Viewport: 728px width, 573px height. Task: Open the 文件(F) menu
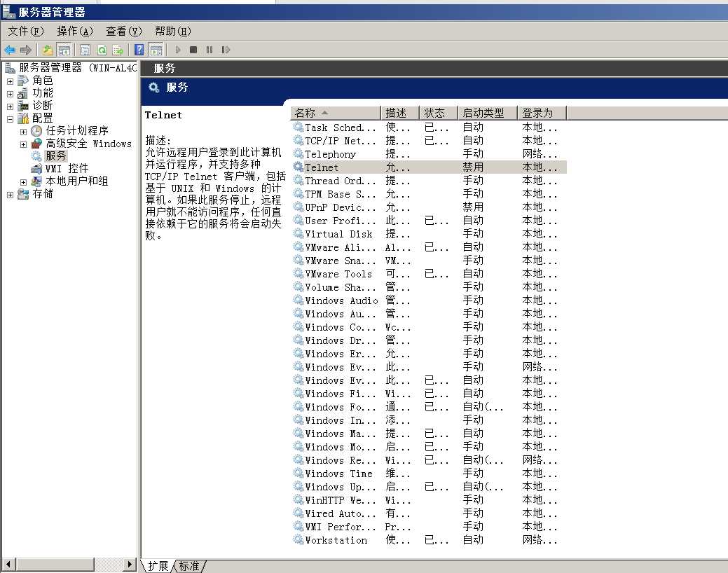click(x=25, y=31)
